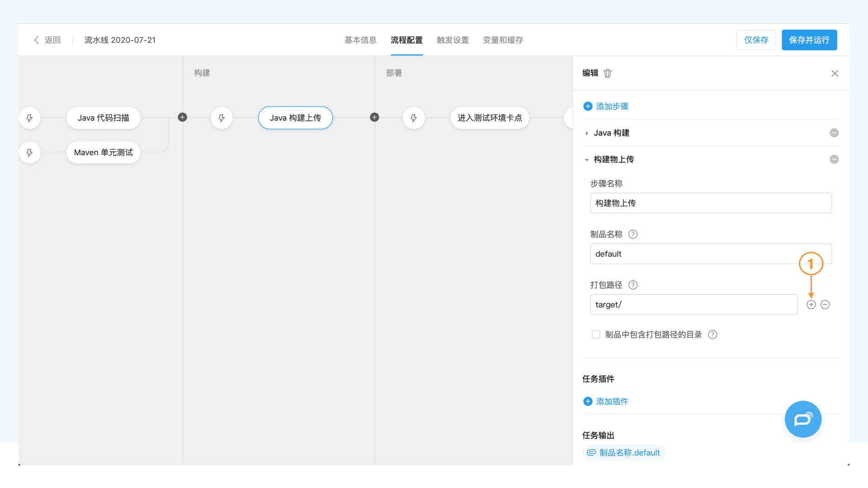Click lightning trigger icon before Java 代码扫描
868x488 pixels.
click(30, 118)
